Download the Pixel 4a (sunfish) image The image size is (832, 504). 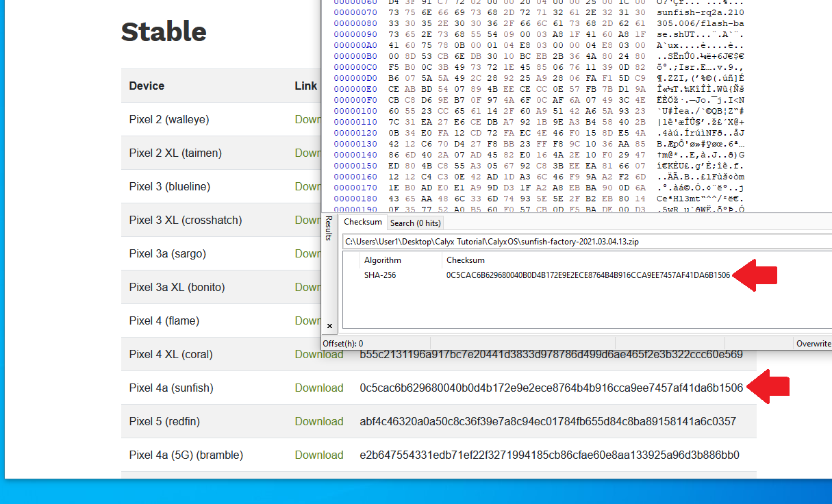[319, 388]
